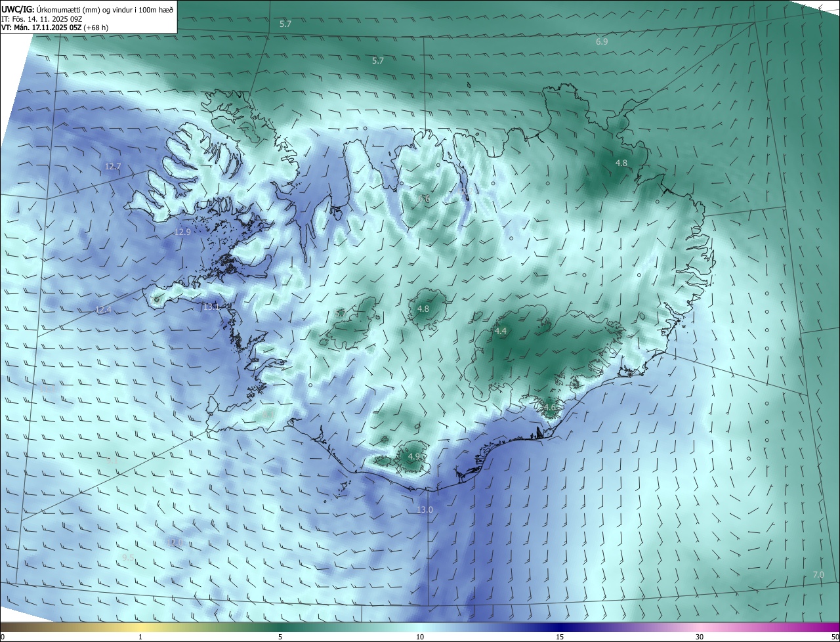Image resolution: width=840 pixels, height=642 pixels.
Task: Click the 12.7 precipitation value
Action: pyautogui.click(x=113, y=166)
